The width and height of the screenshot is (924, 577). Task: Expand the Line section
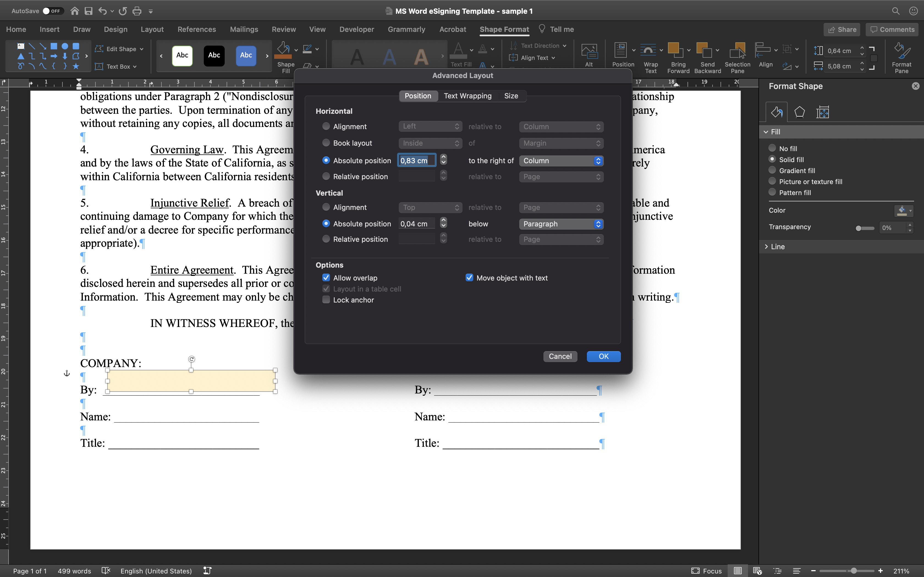777,246
